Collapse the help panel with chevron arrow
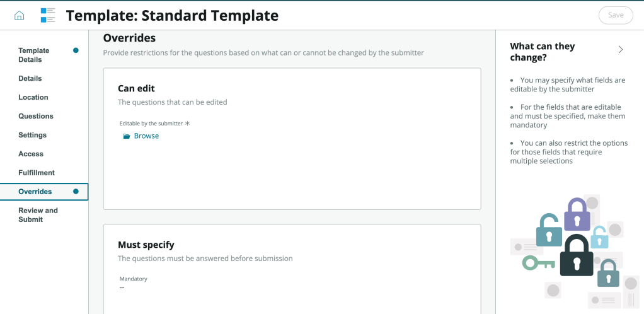 point(621,49)
